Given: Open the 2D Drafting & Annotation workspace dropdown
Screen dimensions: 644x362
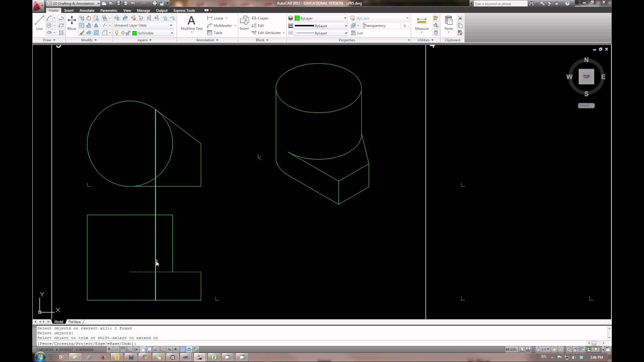Looking at the screenshot, I should [74, 4].
